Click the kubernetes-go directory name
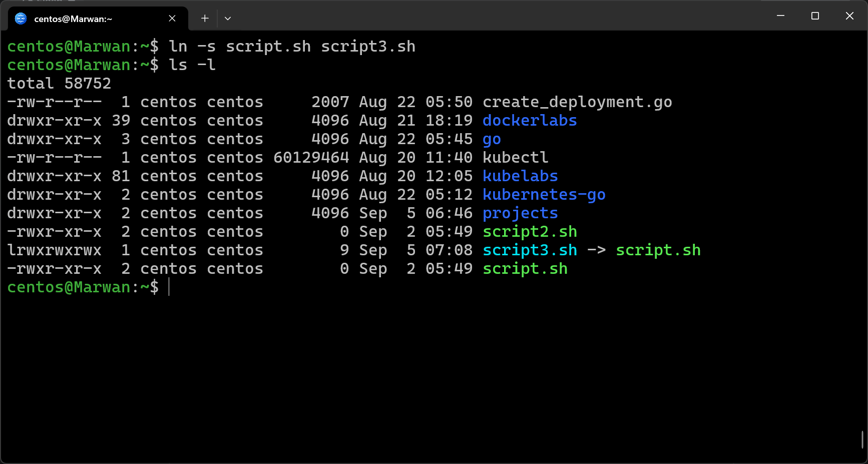Viewport: 868px width, 464px height. [x=544, y=195]
